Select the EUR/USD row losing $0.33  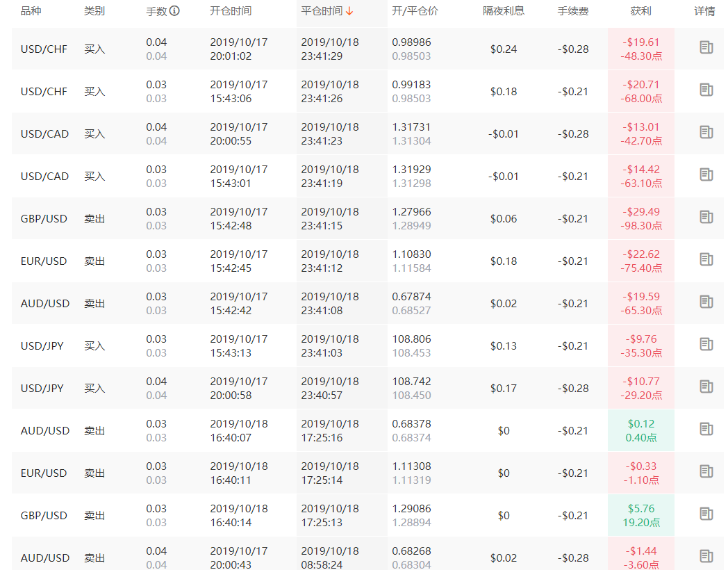tap(367, 473)
